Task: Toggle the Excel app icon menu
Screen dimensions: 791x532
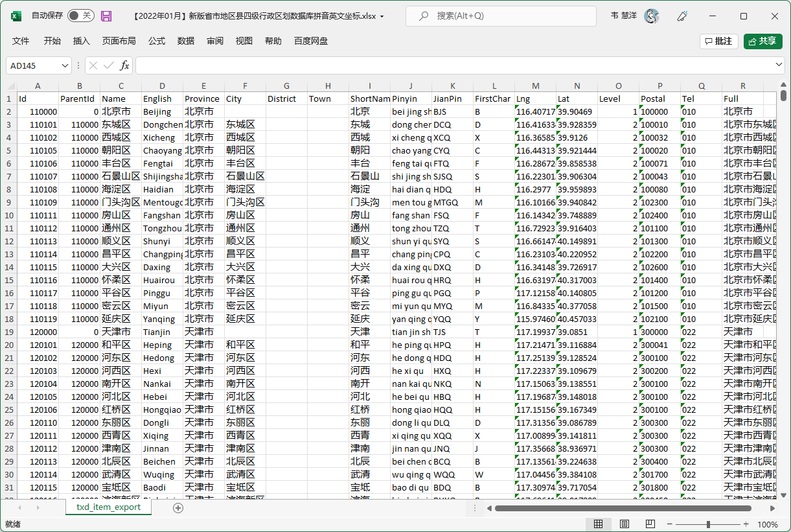Action: (14, 16)
